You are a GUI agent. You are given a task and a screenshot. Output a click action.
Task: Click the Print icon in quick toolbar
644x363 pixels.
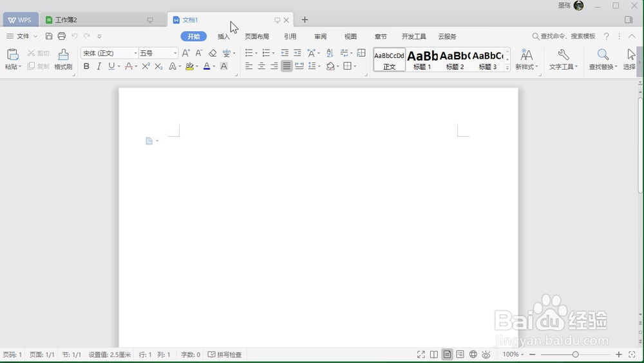pos(62,36)
